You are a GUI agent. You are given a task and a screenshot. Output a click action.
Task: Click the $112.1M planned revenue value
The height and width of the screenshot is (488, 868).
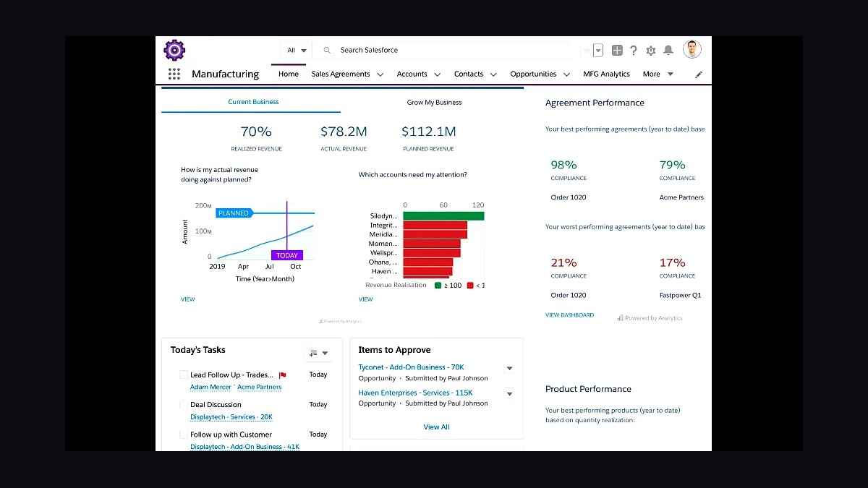tap(429, 132)
